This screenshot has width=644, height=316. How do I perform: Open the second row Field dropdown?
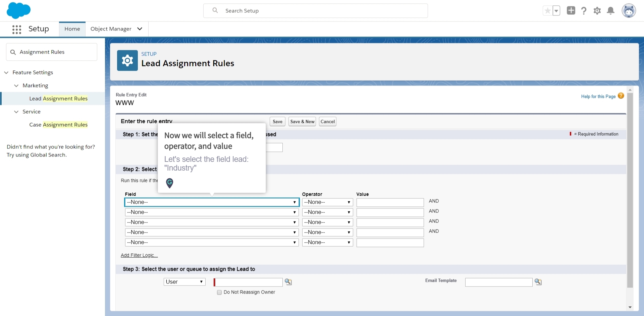coord(212,212)
